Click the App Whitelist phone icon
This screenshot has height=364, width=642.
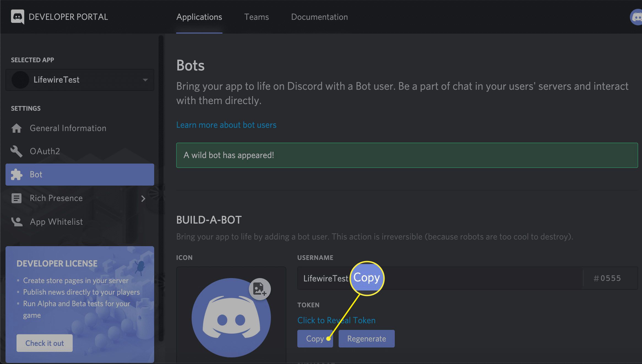click(x=16, y=221)
